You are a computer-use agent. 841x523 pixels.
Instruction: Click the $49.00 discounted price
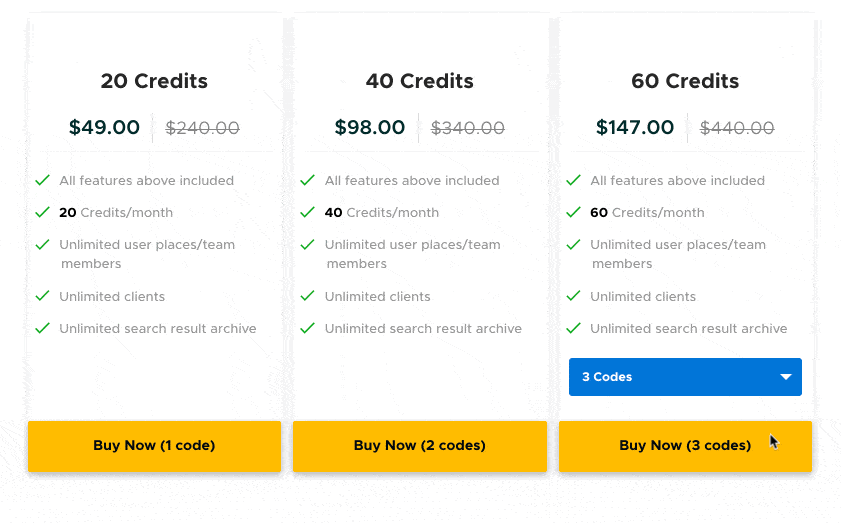104,128
